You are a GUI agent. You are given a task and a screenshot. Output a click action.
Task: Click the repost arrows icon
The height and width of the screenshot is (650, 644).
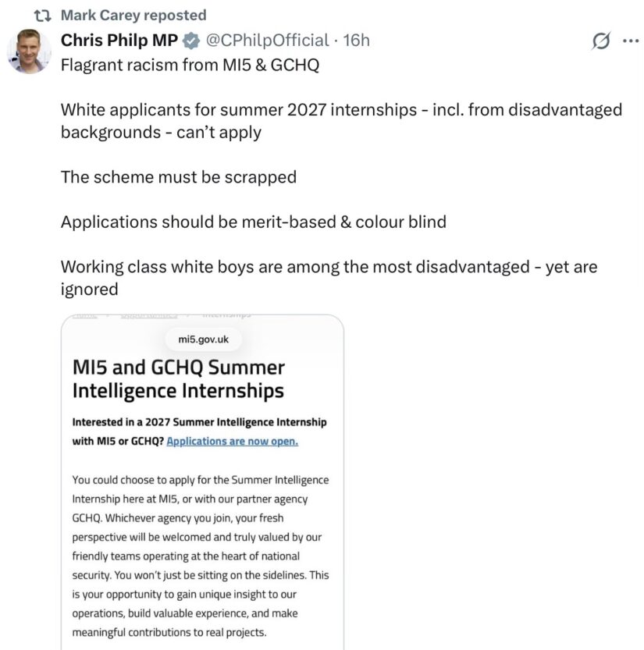tap(42, 16)
